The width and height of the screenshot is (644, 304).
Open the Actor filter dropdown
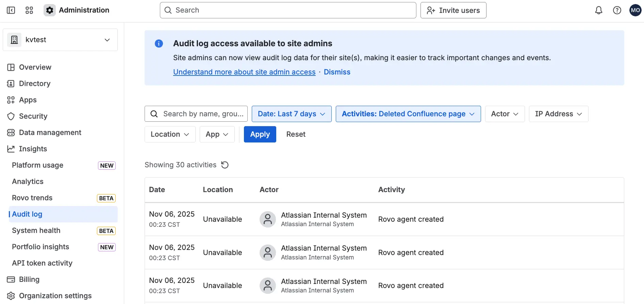click(x=505, y=114)
